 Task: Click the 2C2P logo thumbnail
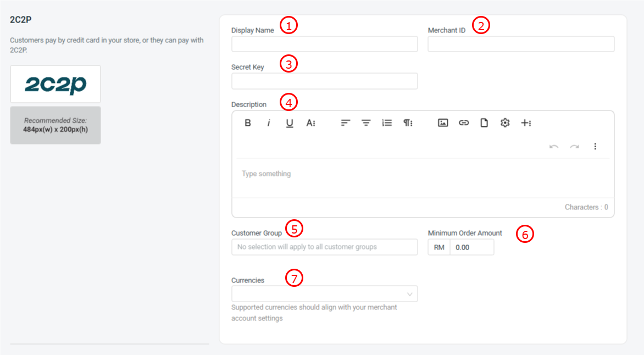point(55,84)
